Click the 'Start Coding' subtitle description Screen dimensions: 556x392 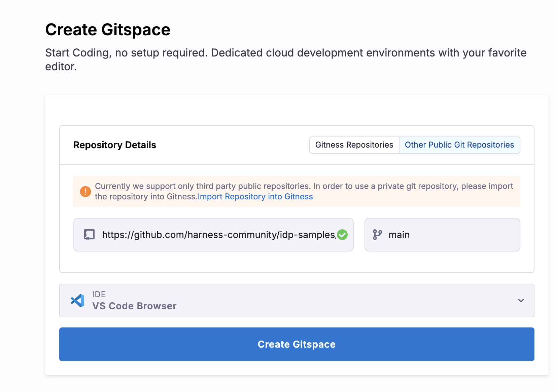click(285, 53)
